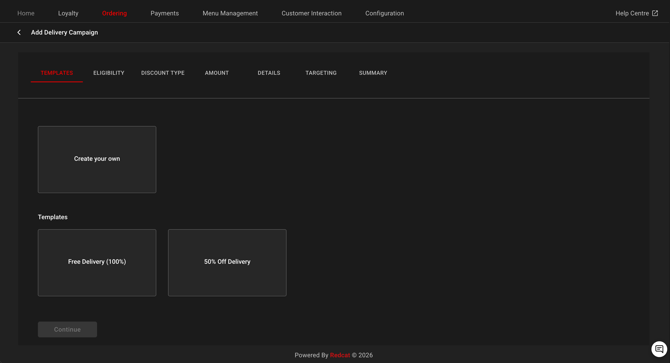Click the Continue button

click(68, 329)
